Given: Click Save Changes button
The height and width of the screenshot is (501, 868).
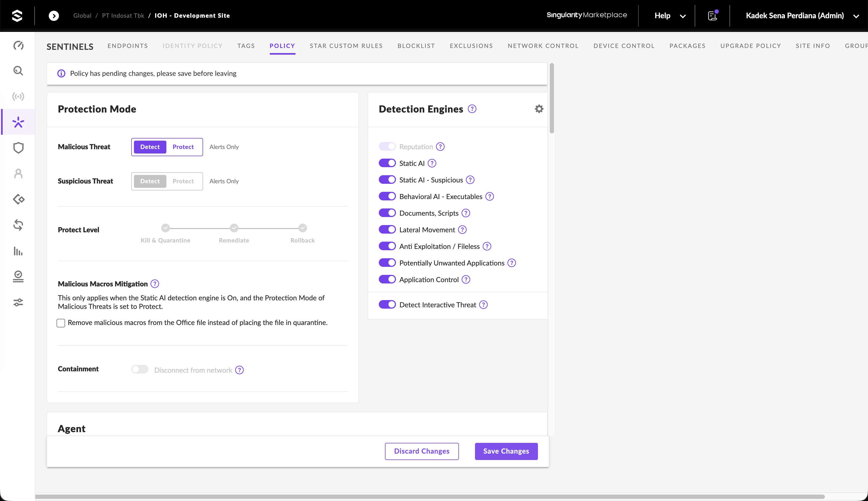Looking at the screenshot, I should pos(506,451).
